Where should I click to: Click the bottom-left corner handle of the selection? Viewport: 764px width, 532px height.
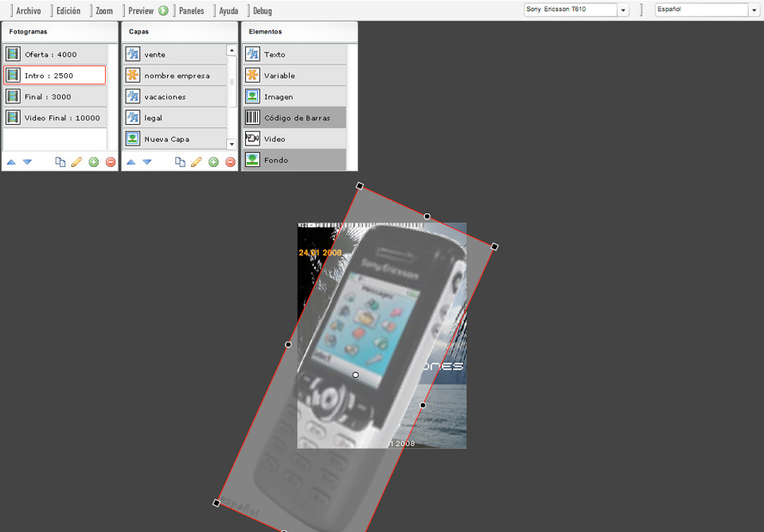[x=216, y=503]
